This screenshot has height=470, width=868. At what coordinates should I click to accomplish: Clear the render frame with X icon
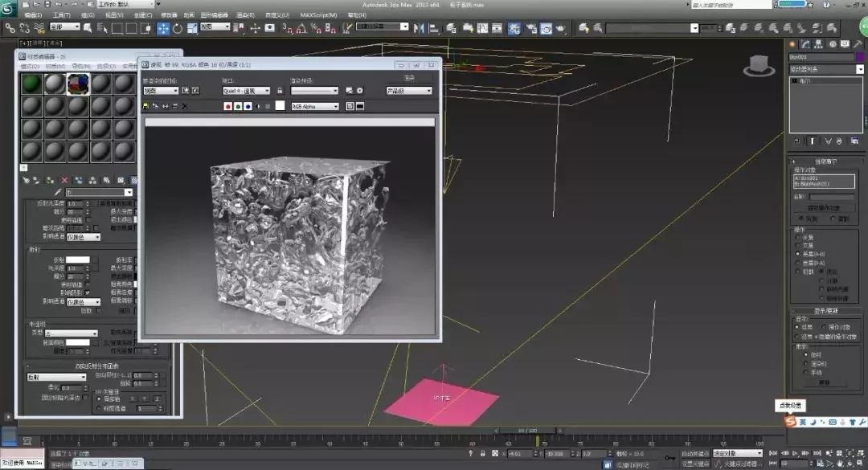[x=185, y=106]
